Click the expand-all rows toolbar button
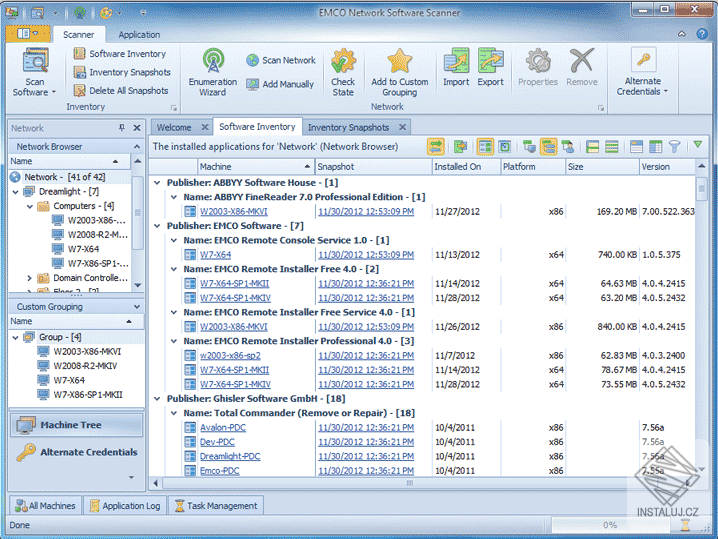The width and height of the screenshot is (718, 539). [593, 147]
